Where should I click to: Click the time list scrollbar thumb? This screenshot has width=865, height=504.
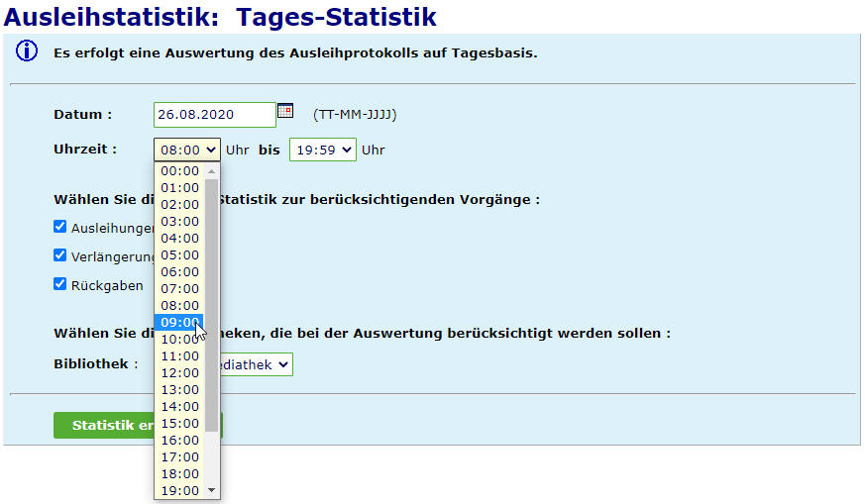click(x=211, y=305)
